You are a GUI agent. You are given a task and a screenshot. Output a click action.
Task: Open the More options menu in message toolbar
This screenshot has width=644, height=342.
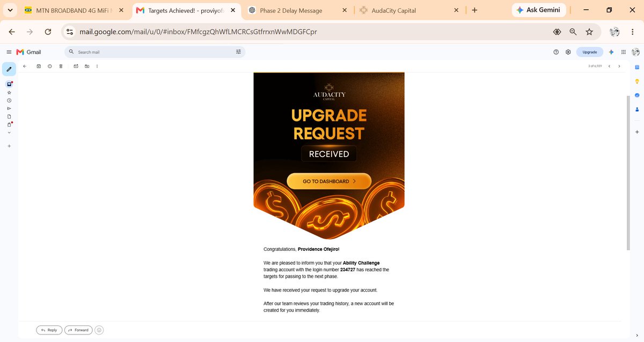click(97, 66)
